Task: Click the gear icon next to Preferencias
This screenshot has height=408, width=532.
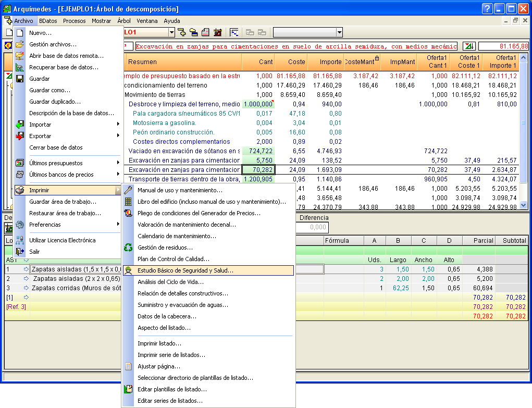Action: [x=20, y=225]
